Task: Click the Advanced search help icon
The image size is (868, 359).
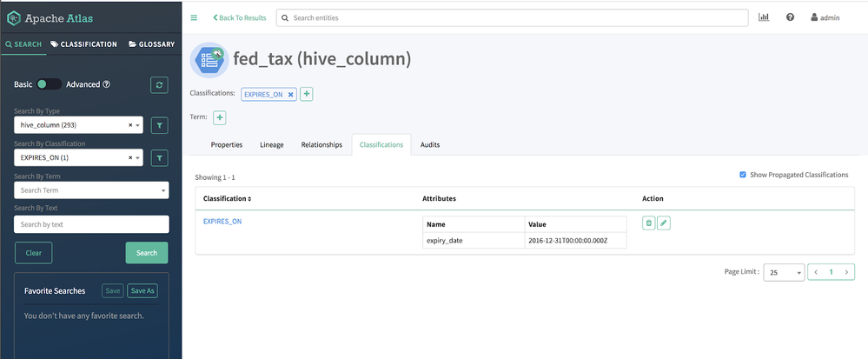Action: point(106,85)
